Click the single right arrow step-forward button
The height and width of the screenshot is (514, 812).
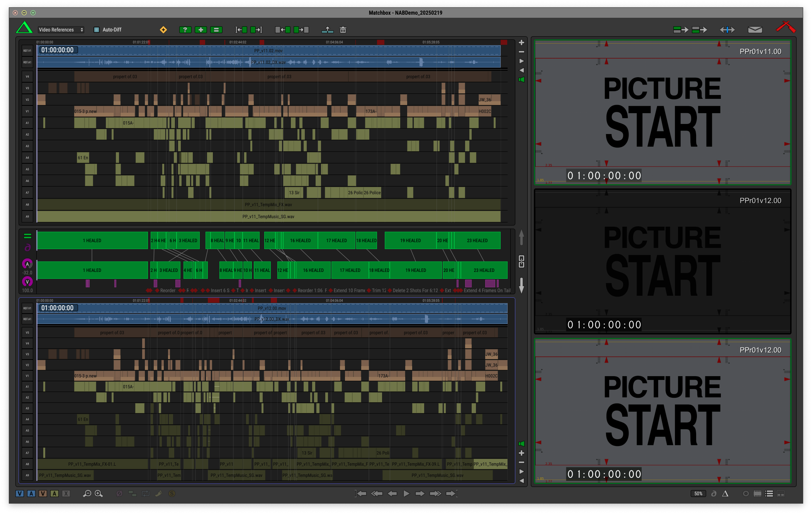click(x=420, y=494)
